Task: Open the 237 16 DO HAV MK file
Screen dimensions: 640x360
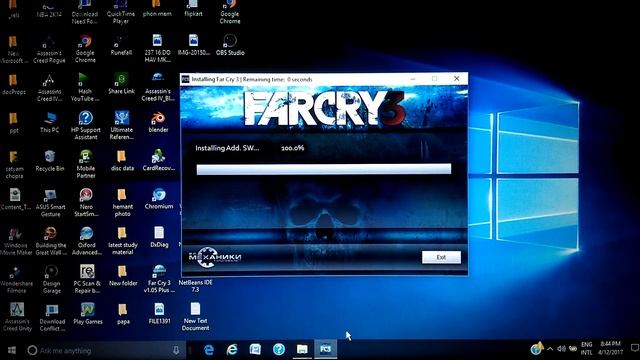Action: click(157, 49)
